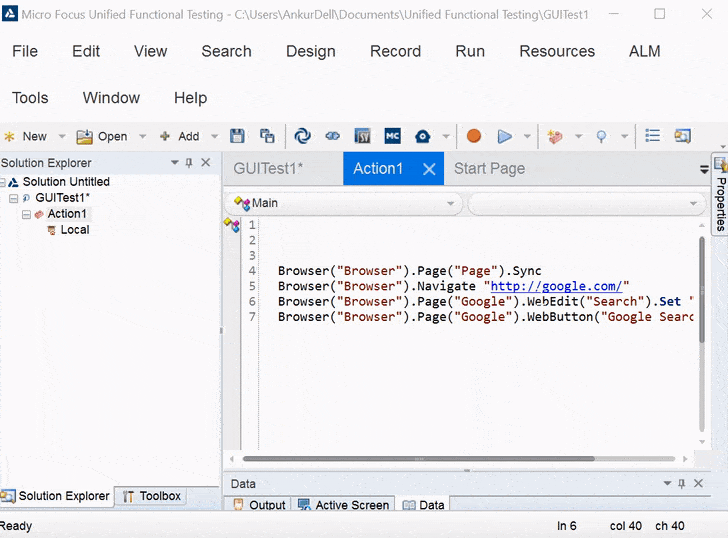This screenshot has width=728, height=538.
Task: Open the New dropdown arrow
Action: point(62,136)
